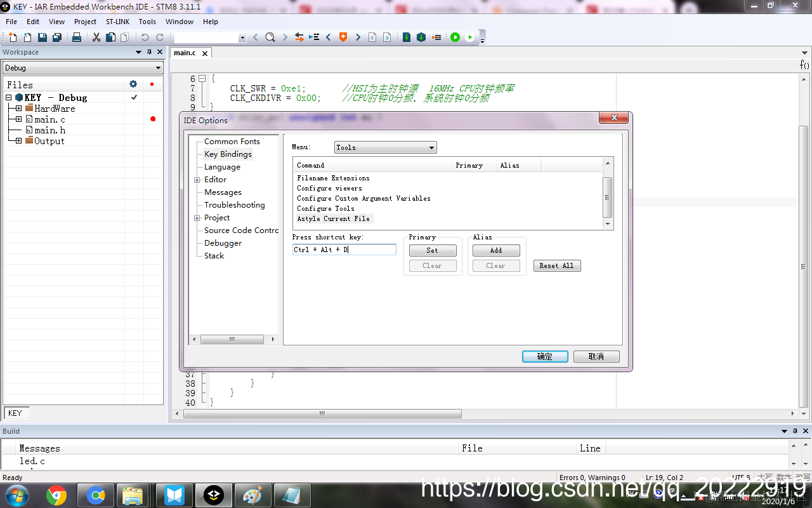Copy selection toolbar icon
The image size is (812, 508).
coord(110,37)
